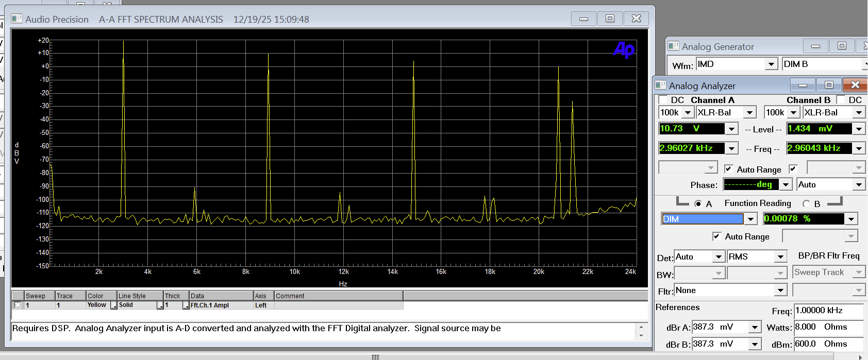The height and width of the screenshot is (360, 868).
Task: Open the RMS detector type dropdown
Action: point(781,256)
